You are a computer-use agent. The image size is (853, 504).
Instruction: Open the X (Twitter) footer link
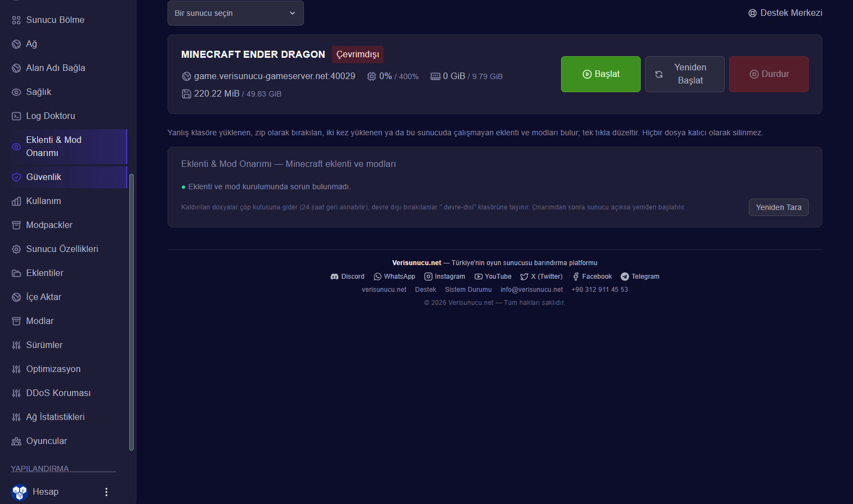pyautogui.click(x=541, y=277)
